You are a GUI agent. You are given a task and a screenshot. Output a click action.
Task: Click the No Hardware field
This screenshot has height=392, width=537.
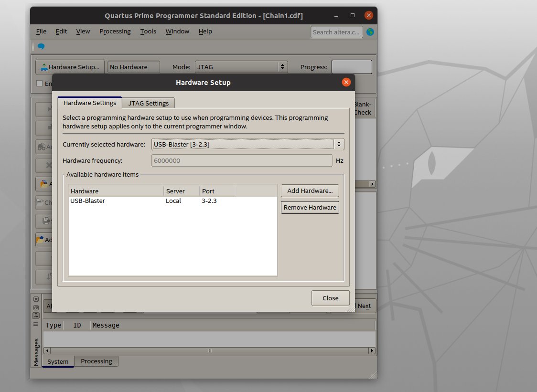click(x=134, y=67)
